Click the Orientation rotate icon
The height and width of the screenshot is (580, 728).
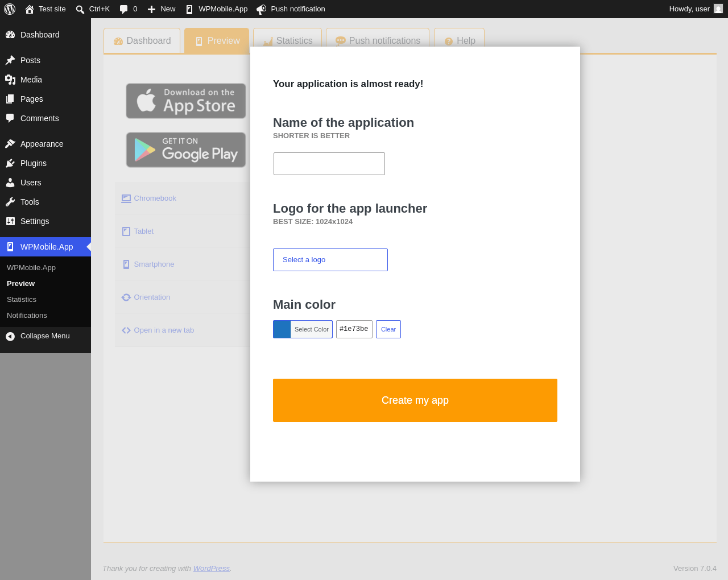[126, 297]
